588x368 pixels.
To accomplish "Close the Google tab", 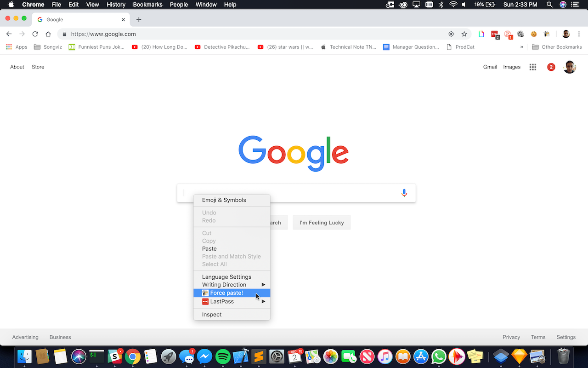I will pyautogui.click(x=123, y=20).
